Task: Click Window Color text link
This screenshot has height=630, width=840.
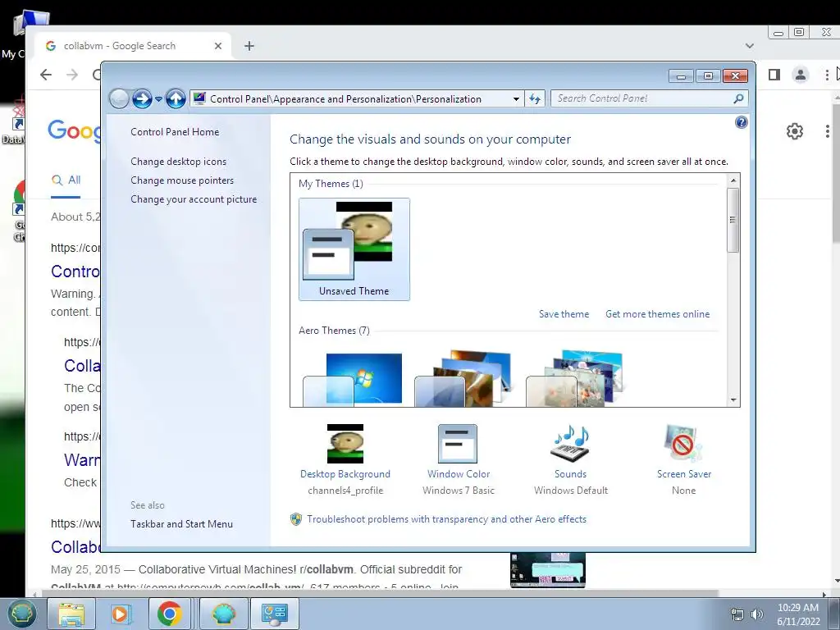Action: [459, 474]
